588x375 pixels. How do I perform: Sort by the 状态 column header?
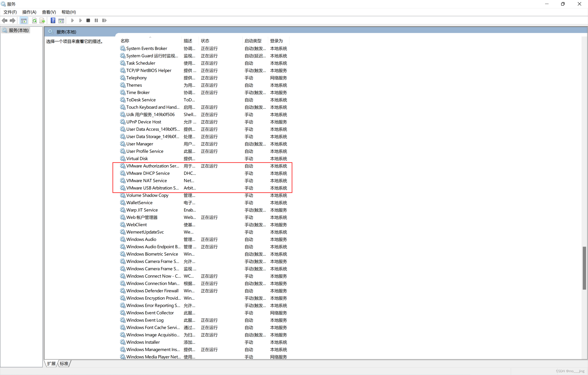tap(205, 41)
